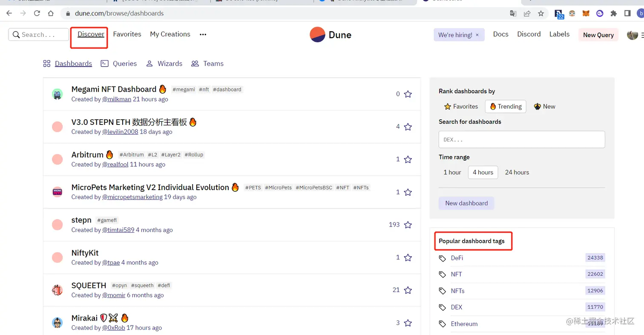The image size is (644, 335).
Task: Switch to the Wizards tab
Action: [x=164, y=64]
